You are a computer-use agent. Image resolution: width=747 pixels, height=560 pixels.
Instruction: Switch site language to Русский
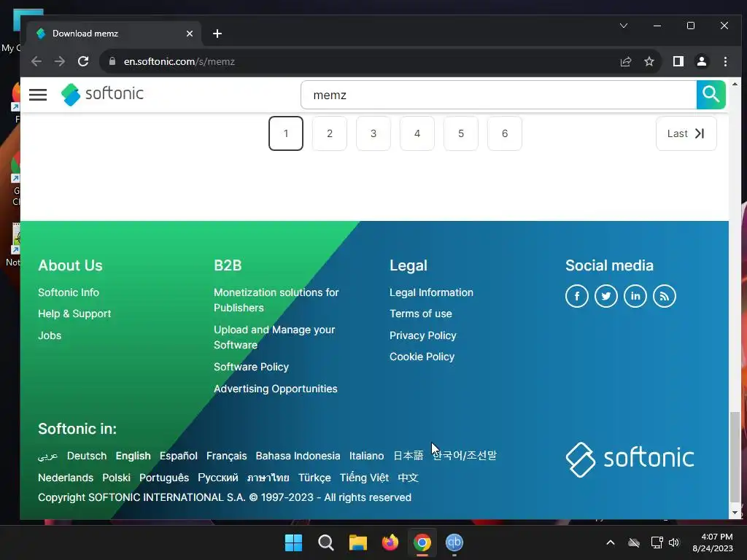(x=217, y=478)
